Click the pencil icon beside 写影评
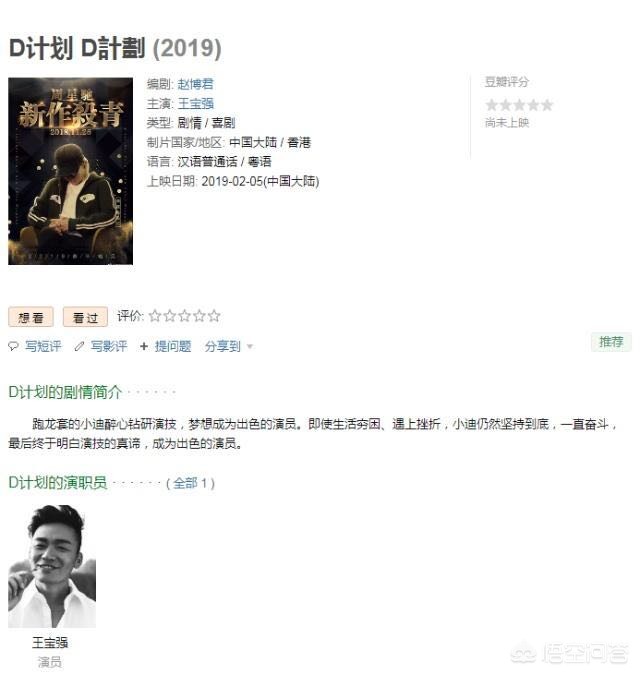 click(79, 346)
